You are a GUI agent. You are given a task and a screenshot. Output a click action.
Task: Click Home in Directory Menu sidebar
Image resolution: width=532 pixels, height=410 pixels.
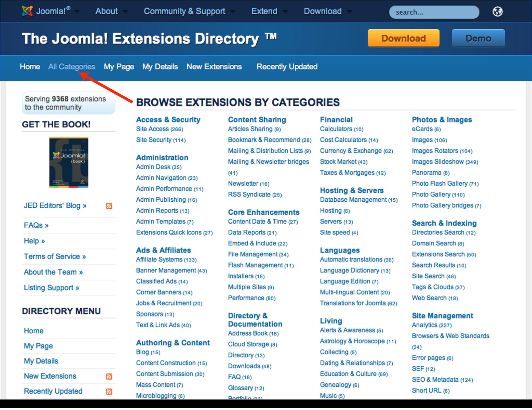[x=34, y=331]
